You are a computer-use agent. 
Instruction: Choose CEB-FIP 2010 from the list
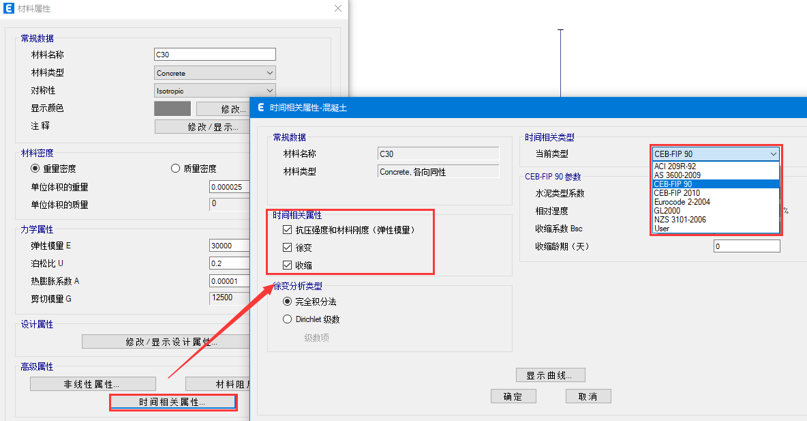coord(716,193)
